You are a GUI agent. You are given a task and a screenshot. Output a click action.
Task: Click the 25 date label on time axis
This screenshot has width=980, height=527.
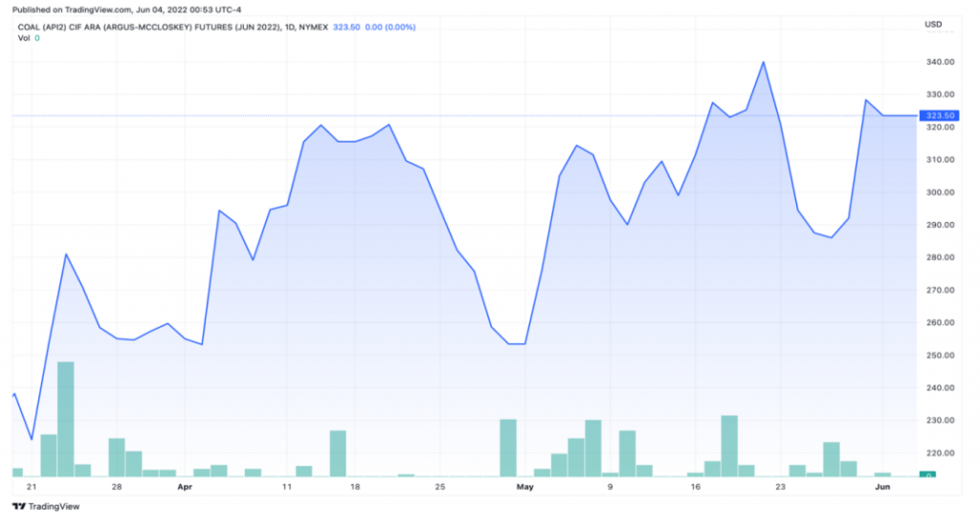[x=440, y=487]
